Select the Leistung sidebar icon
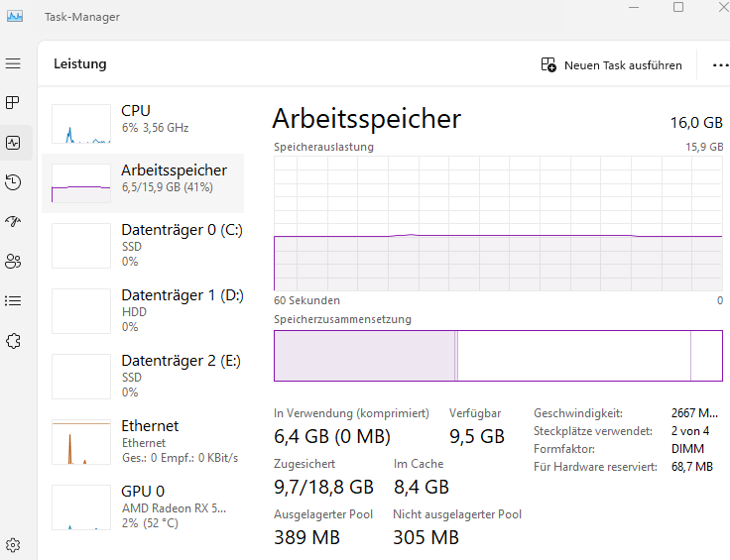Screen dimensions: 730x560 point(13,142)
